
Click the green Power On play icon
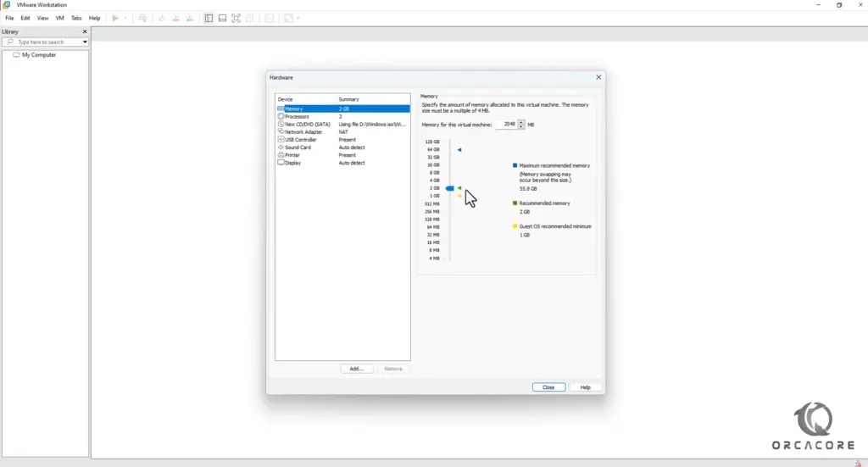(x=115, y=19)
